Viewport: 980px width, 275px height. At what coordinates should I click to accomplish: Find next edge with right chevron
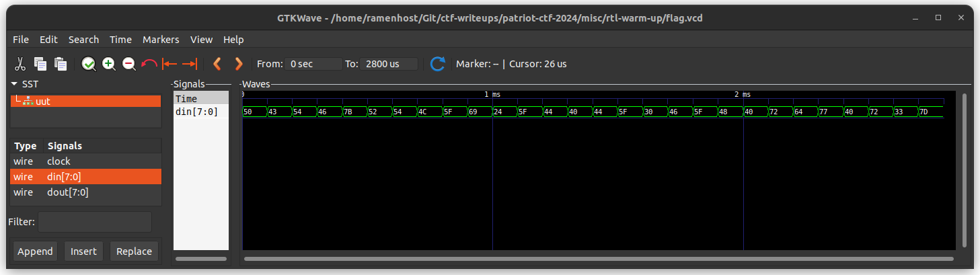(239, 64)
